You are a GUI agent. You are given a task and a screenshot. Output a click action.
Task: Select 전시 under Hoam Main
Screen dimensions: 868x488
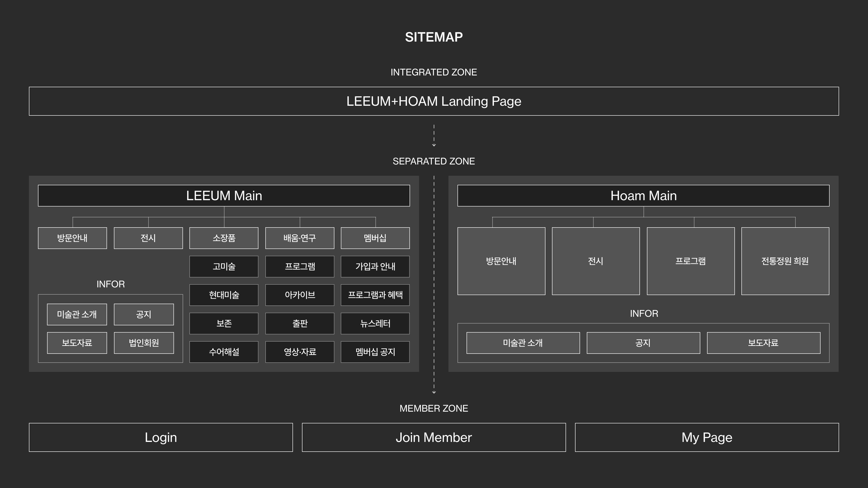(x=596, y=261)
